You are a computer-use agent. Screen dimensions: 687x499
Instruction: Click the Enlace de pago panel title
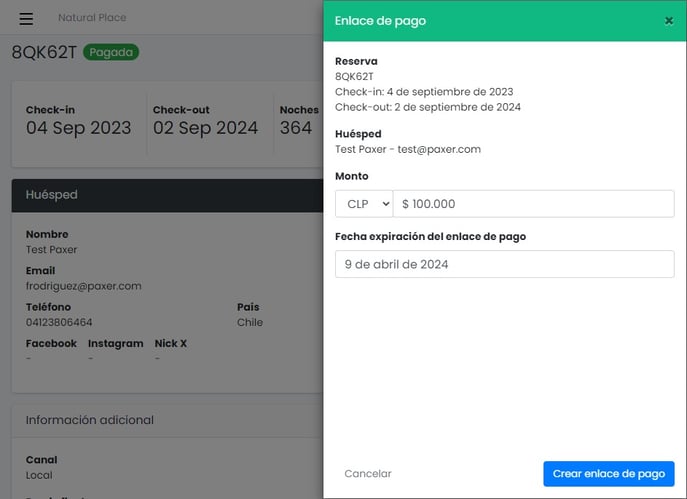[x=380, y=21]
